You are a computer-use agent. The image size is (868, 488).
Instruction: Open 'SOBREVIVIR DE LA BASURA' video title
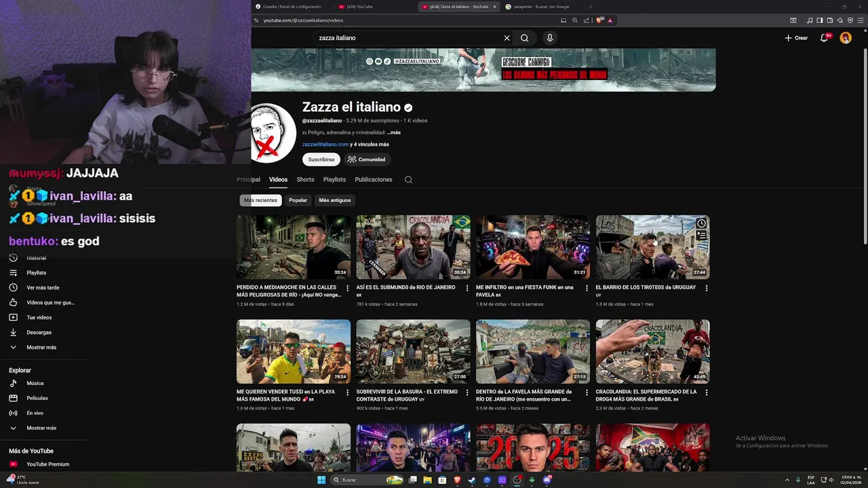[x=407, y=395]
